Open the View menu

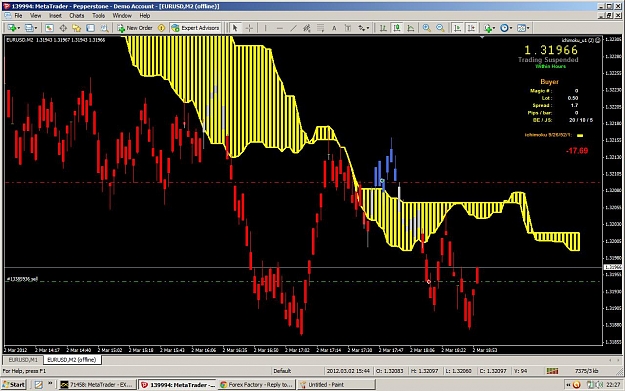point(35,16)
